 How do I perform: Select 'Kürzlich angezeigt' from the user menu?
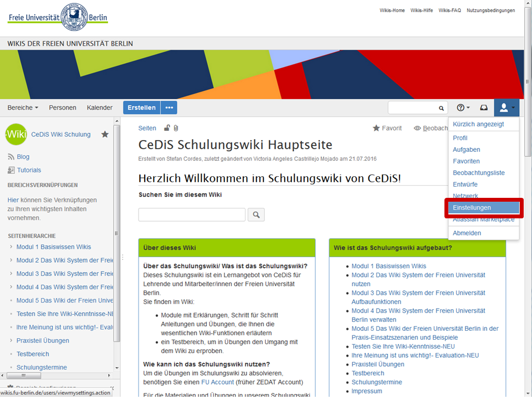pos(483,124)
